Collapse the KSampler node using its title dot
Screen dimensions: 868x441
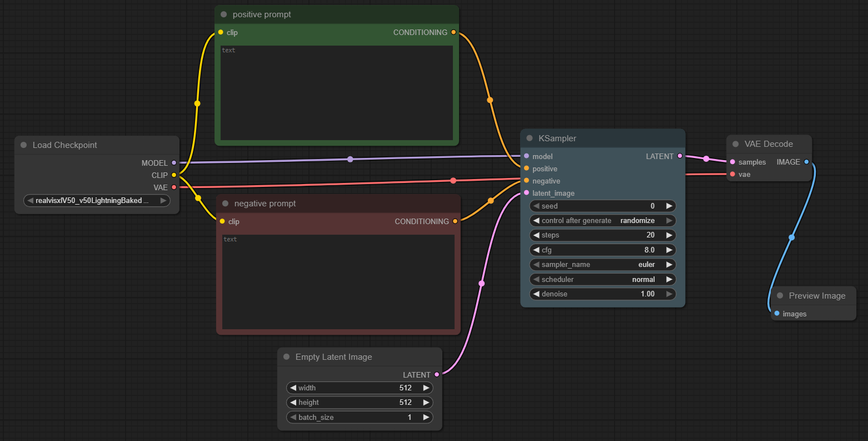[x=530, y=138]
